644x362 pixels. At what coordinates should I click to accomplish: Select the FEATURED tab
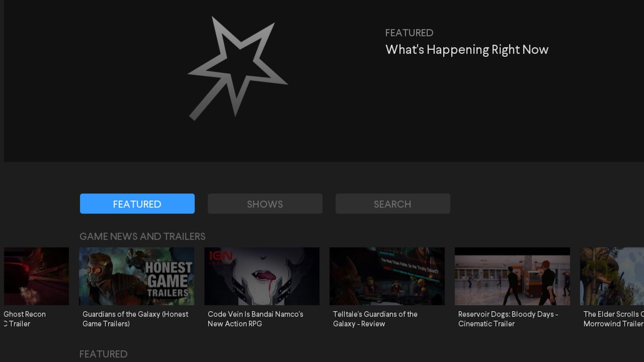(137, 204)
